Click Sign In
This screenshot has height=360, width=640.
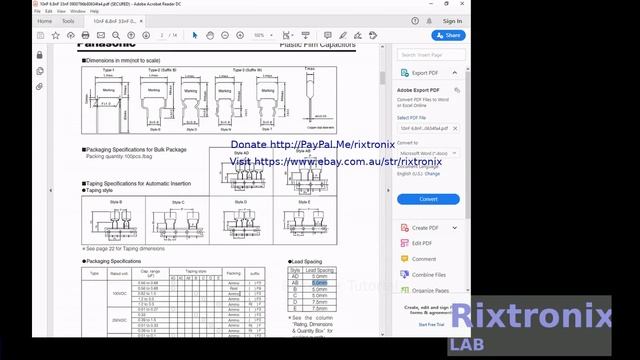tap(452, 21)
